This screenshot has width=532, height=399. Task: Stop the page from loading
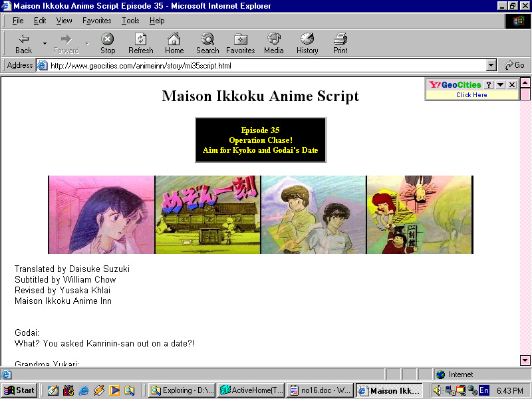[x=108, y=44]
